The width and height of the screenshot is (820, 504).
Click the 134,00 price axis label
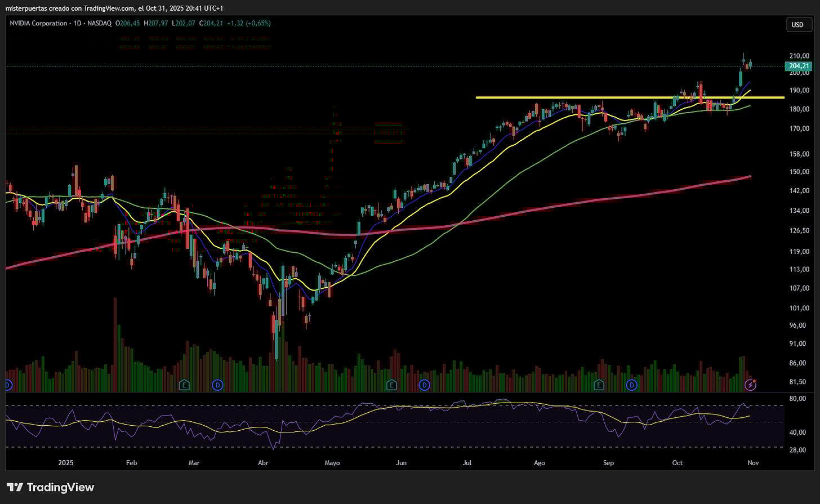click(x=800, y=211)
